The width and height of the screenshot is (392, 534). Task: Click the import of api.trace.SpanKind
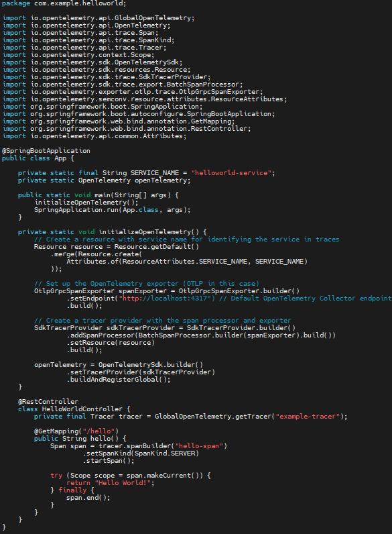(88, 40)
